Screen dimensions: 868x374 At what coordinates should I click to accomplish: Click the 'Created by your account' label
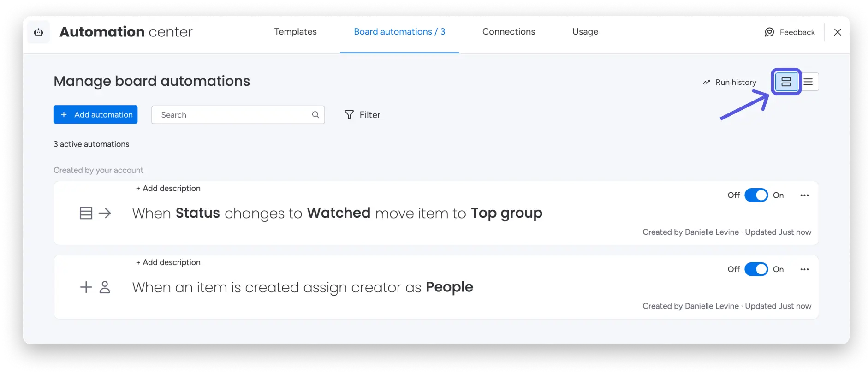coord(98,170)
